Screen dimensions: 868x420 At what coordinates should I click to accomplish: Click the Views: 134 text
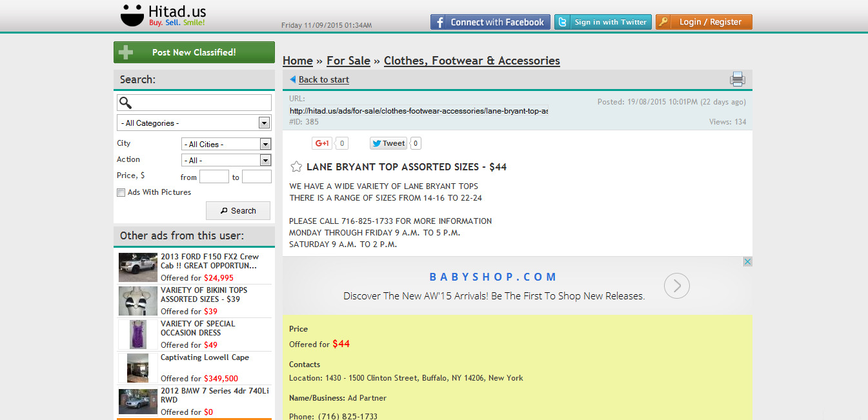727,122
